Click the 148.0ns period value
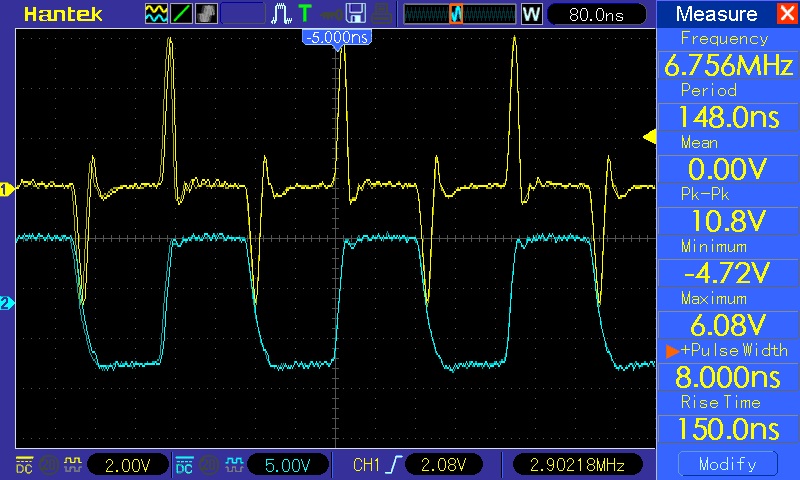Screen dimensions: 800x480 coord(728,117)
